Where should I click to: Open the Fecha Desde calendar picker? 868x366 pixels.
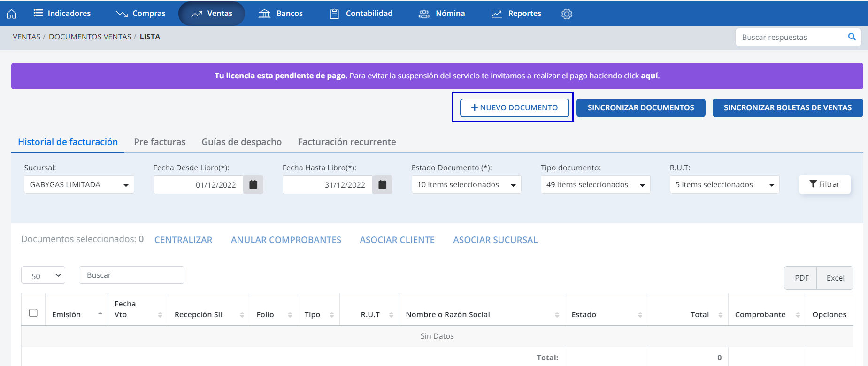coord(253,184)
